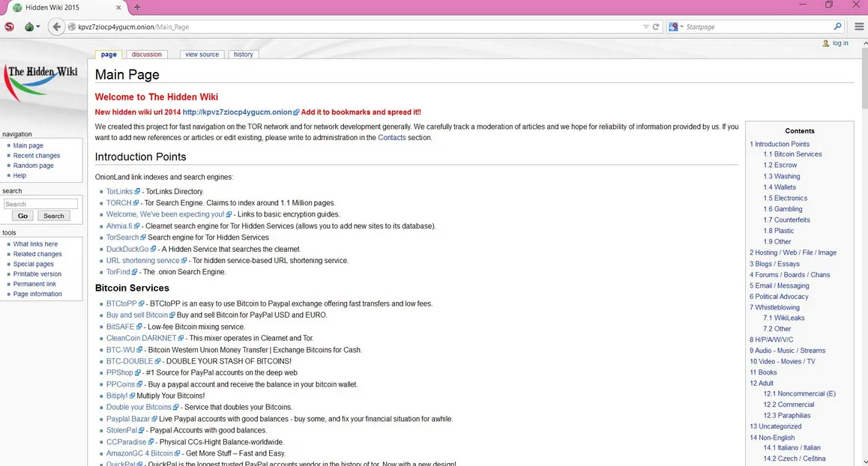The height and width of the screenshot is (466, 868).
Task: Click the browser back arrow button
Action: (x=56, y=26)
